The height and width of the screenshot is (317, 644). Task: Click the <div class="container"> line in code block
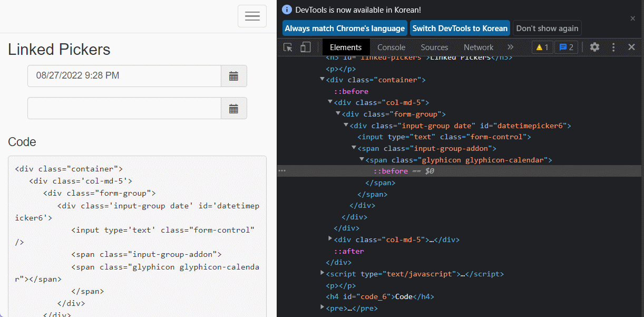pyautogui.click(x=69, y=169)
